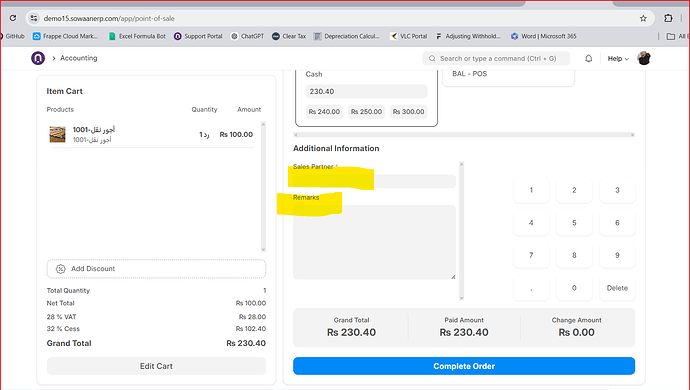The image size is (690, 390).
Task: Open the GitHub bookmark
Action: (12, 36)
